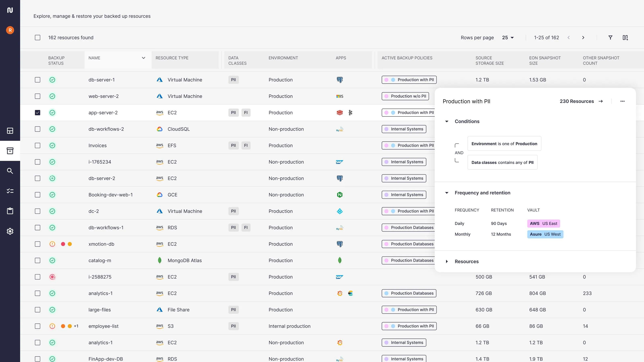This screenshot has height=362, width=644.
Task: Open Production Databases policy on analytics-1
Action: click(409, 293)
